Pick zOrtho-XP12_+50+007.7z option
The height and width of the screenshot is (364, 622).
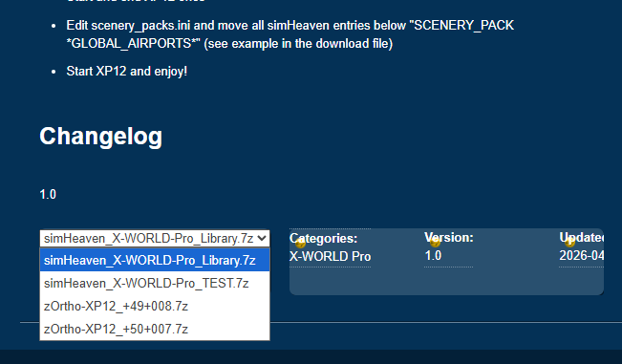(x=155, y=329)
